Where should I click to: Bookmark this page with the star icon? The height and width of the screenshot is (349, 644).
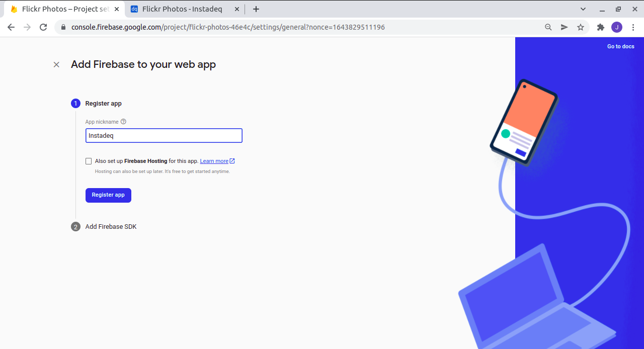[x=581, y=27]
